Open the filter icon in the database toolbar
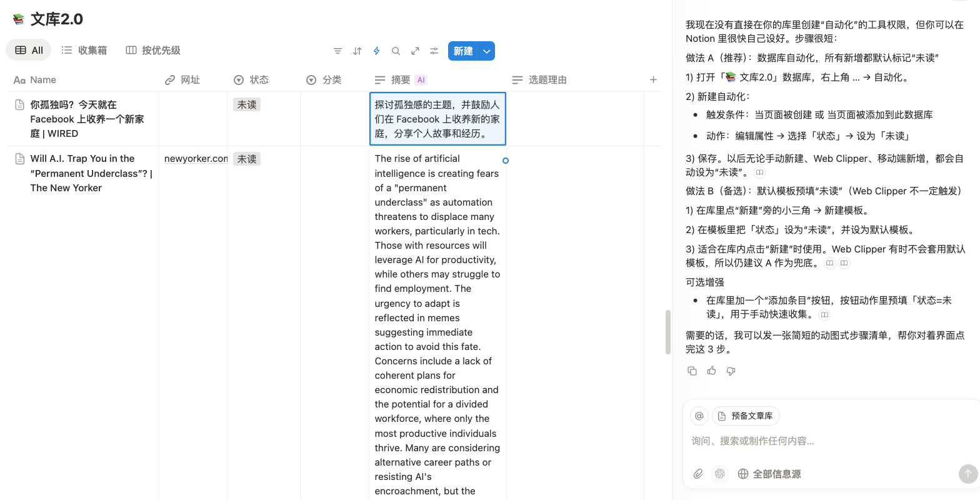The image size is (980, 500). (337, 51)
